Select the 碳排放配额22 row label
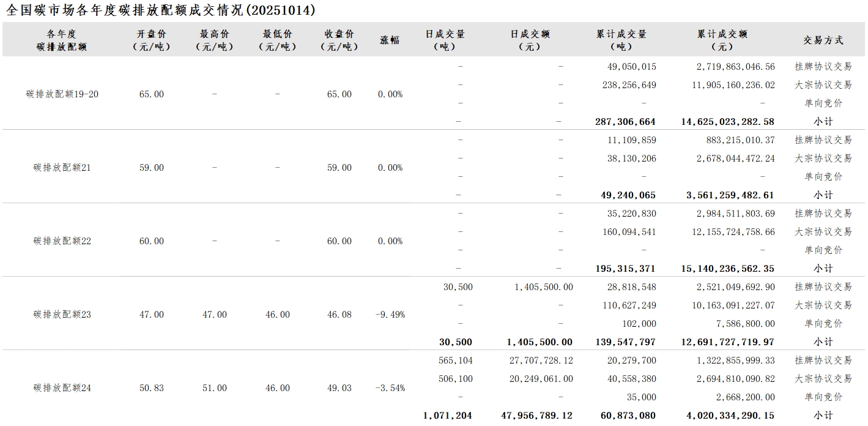 (x=62, y=241)
